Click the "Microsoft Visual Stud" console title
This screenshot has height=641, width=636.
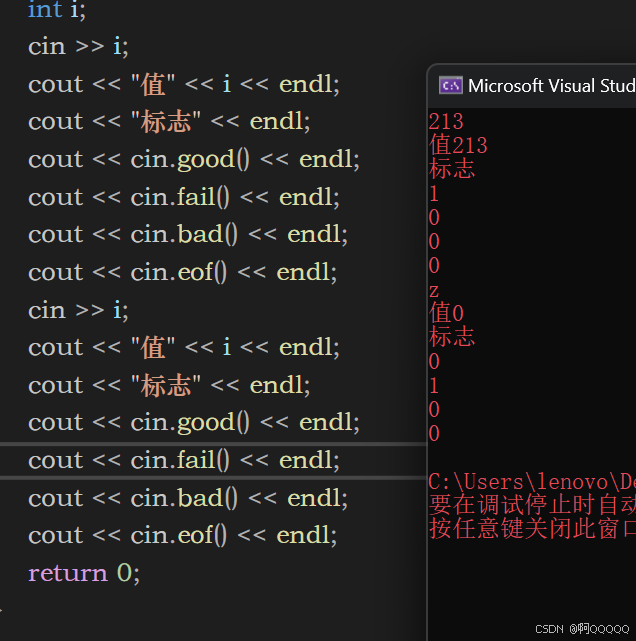[552, 86]
